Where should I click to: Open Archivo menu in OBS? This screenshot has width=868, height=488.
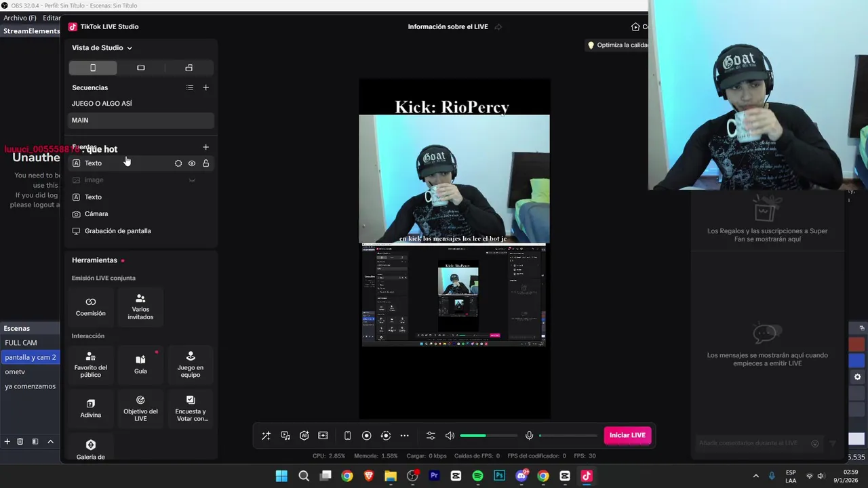[20, 18]
